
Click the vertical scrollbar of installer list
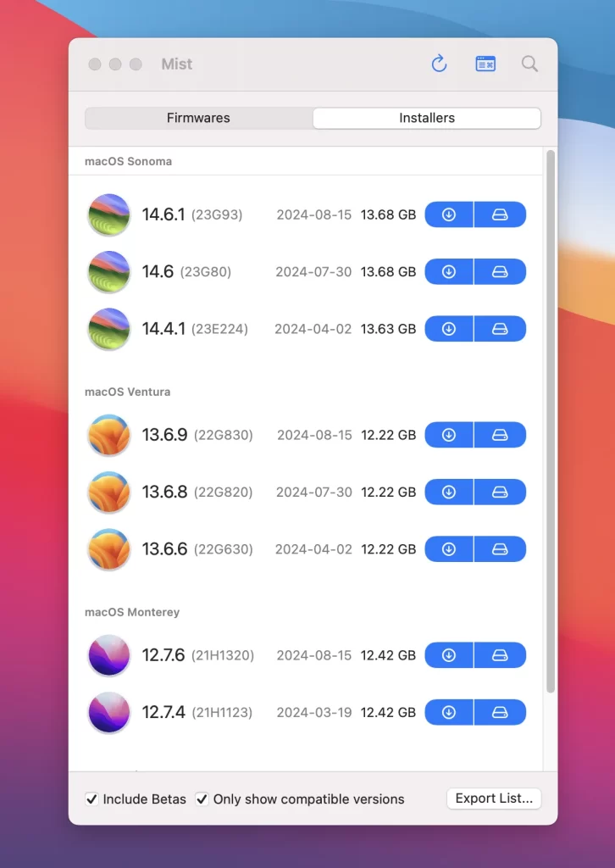tap(551, 424)
